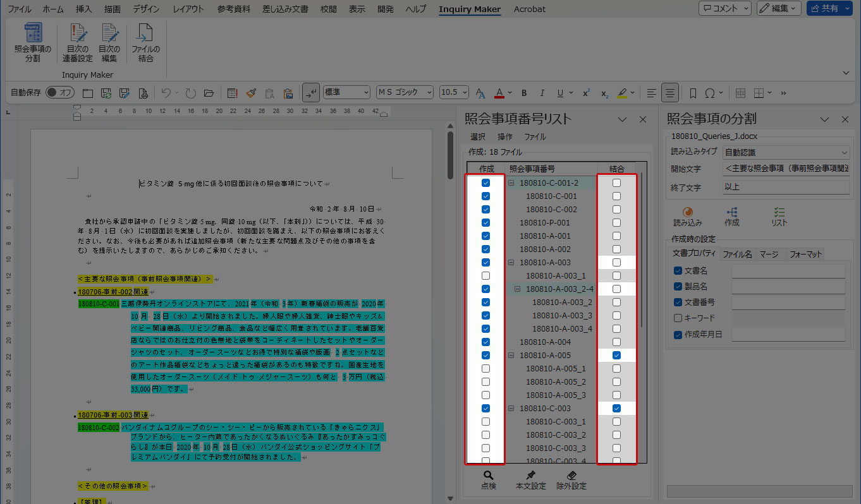
Task: Switch to the ファイル名 settings tab
Action: click(737, 254)
